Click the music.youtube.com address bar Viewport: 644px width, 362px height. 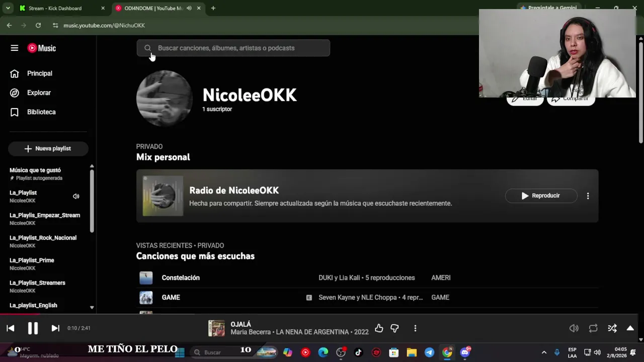[104, 25]
